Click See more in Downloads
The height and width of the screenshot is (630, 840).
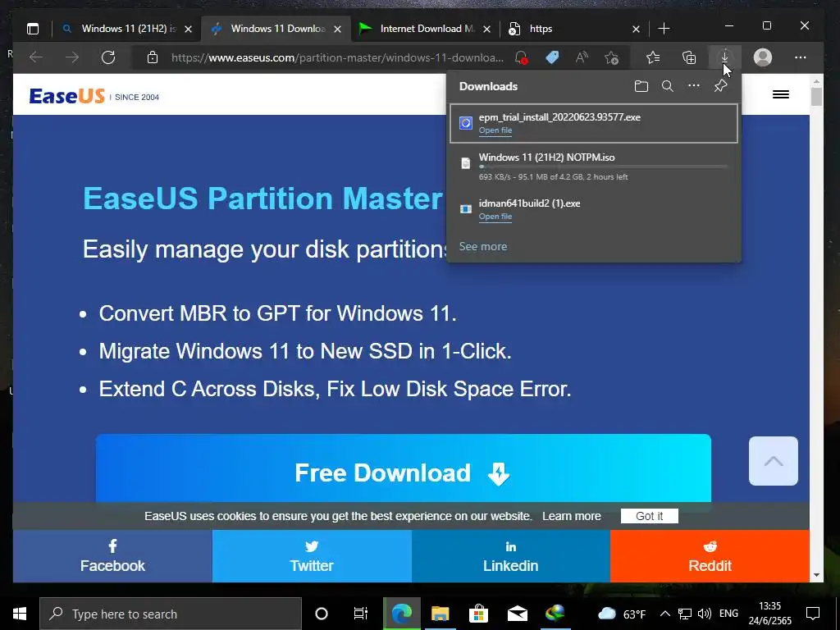point(482,246)
